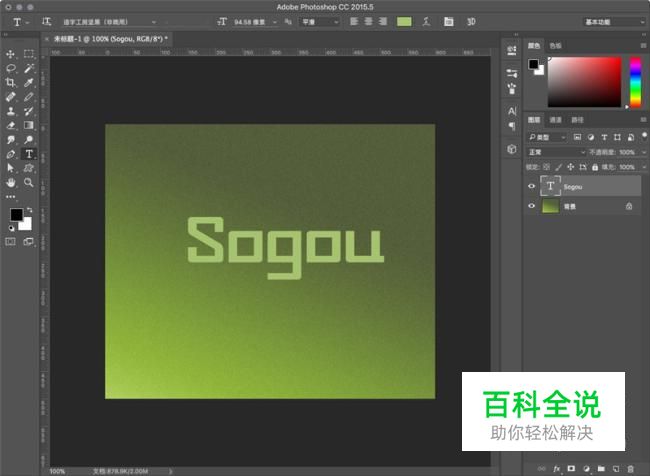The image size is (650, 476).
Task: Toggle type layer filter in Layers panel
Action: click(x=604, y=137)
